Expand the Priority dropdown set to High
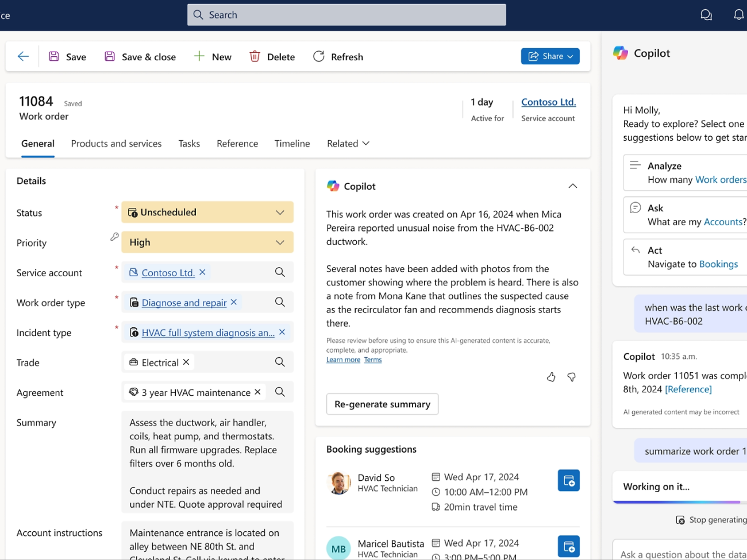This screenshot has width=747, height=560. tap(280, 242)
